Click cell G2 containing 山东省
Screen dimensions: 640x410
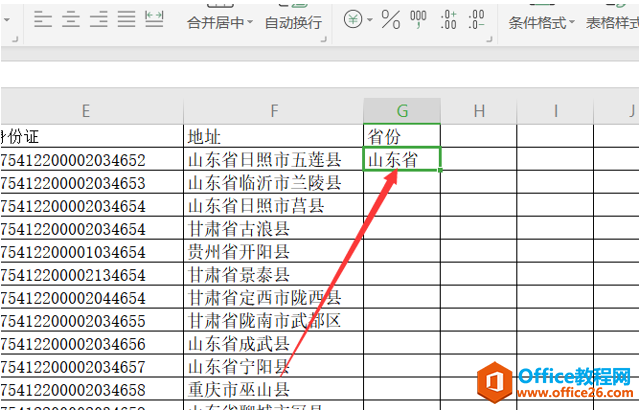(x=402, y=159)
